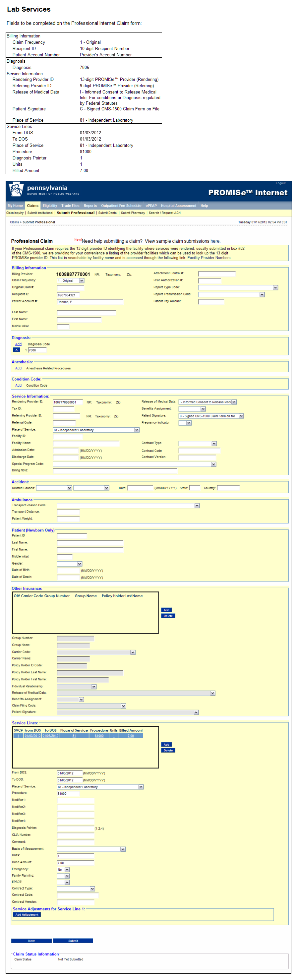Viewport: 297px width, 980px height.
Task: Click the New button
Action: (x=31, y=941)
